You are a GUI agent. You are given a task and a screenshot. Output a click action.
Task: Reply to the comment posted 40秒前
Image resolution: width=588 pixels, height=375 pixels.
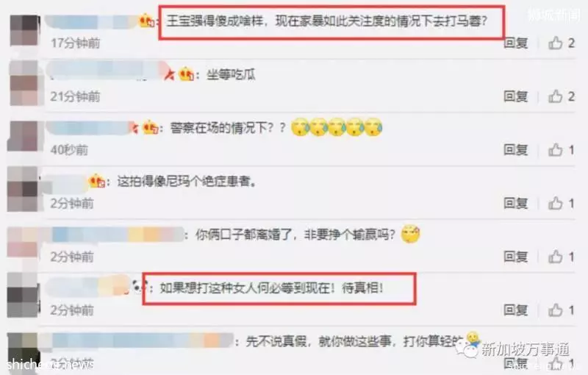[516, 150]
